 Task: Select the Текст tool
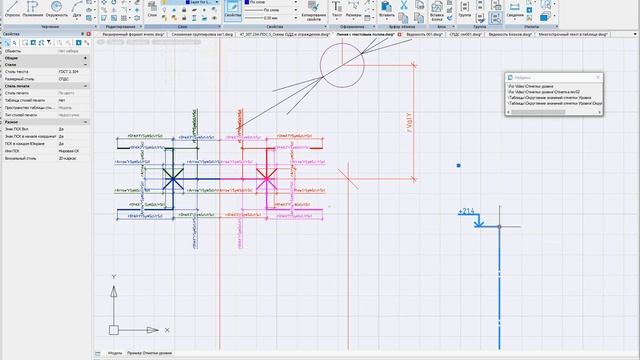(x=337, y=9)
